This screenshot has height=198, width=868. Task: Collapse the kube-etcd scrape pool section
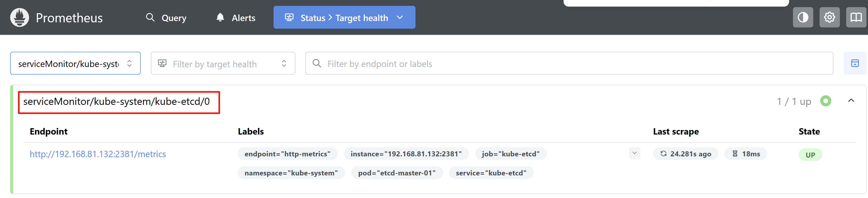tap(851, 101)
